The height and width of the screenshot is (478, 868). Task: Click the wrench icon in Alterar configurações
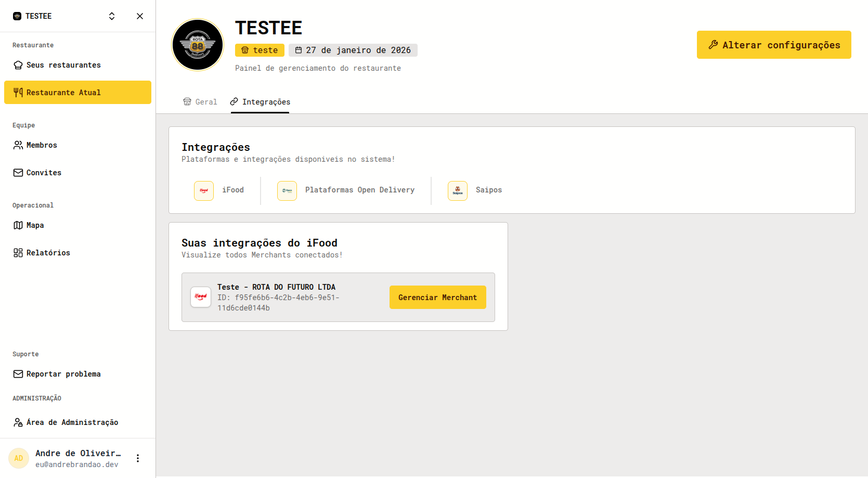(x=713, y=45)
